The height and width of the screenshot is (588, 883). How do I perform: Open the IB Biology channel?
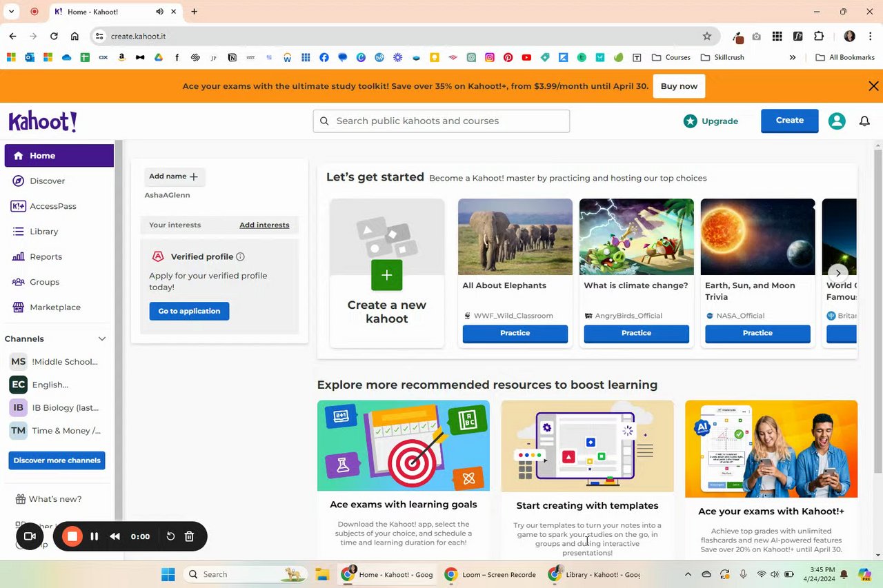[x=55, y=407]
